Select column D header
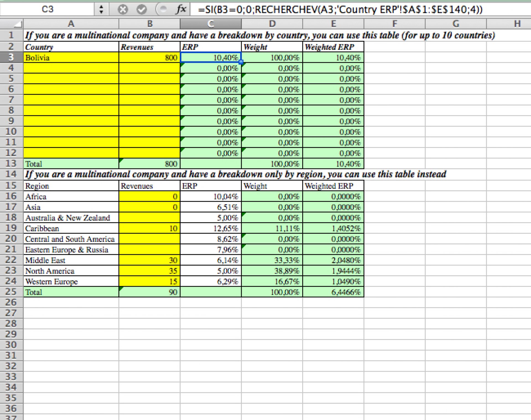Image resolution: width=531 pixels, height=420 pixels. (272, 24)
